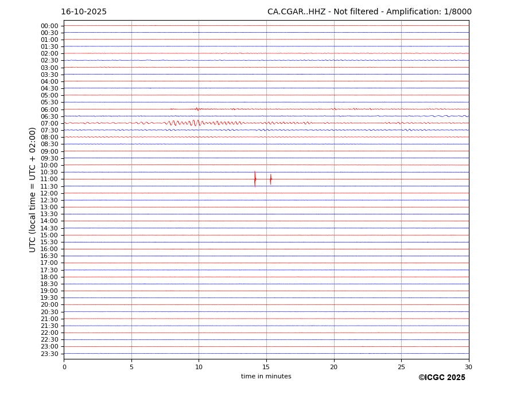Click the smaller red spike on the 11:00 trace
532x399 pixels.
pyautogui.click(x=270, y=179)
